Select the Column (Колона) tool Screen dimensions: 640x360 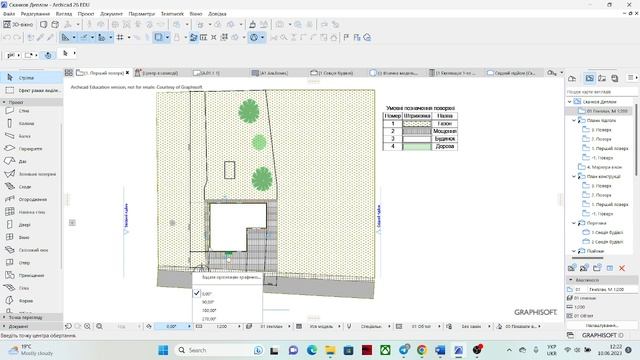pyautogui.click(x=31, y=123)
